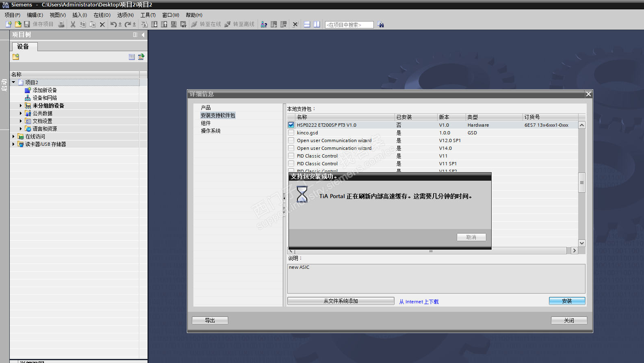This screenshot has width=644, height=363.
Task: Click the Open project toolbar icon
Action: pyautogui.click(x=18, y=24)
